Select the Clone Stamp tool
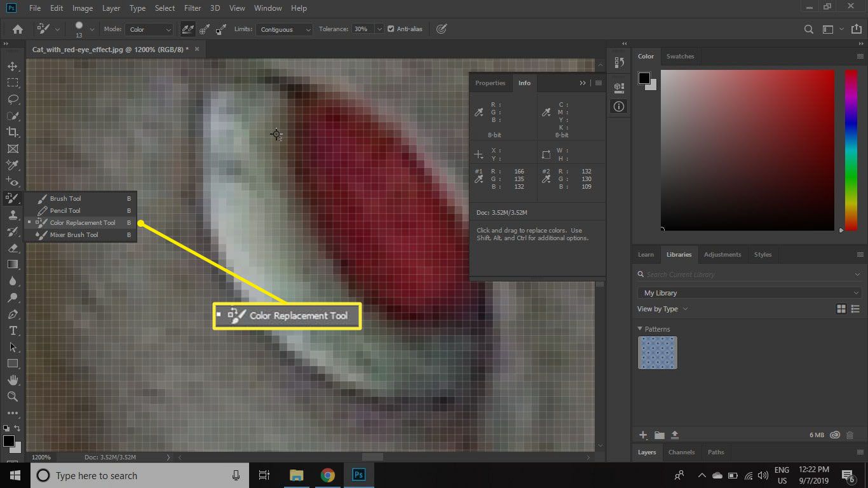868x488 pixels. pyautogui.click(x=12, y=215)
